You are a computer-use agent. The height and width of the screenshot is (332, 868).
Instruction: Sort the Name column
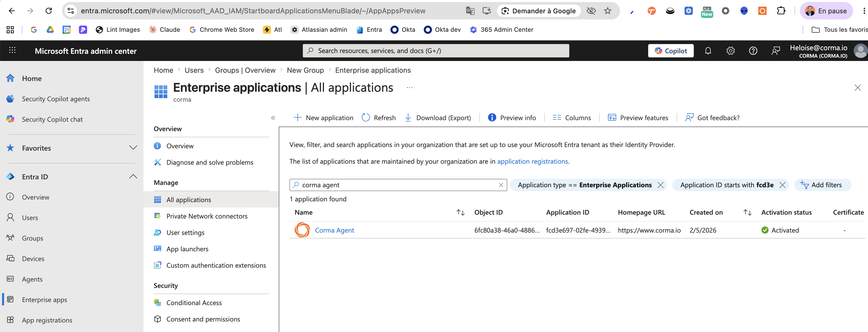pos(461,213)
